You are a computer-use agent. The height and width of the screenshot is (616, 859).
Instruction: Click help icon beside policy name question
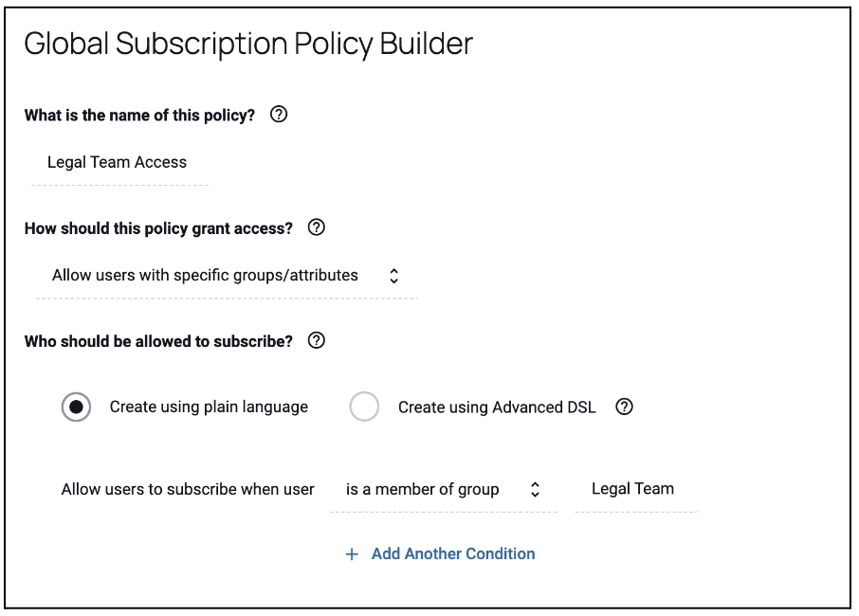(x=278, y=115)
